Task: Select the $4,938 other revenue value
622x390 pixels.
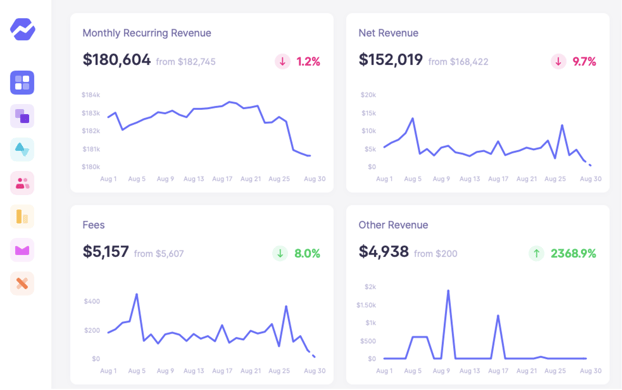Action: (x=384, y=252)
